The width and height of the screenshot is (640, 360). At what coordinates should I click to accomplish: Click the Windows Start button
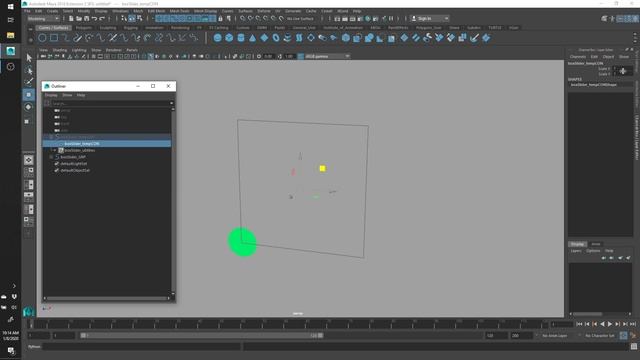click(11, 7)
